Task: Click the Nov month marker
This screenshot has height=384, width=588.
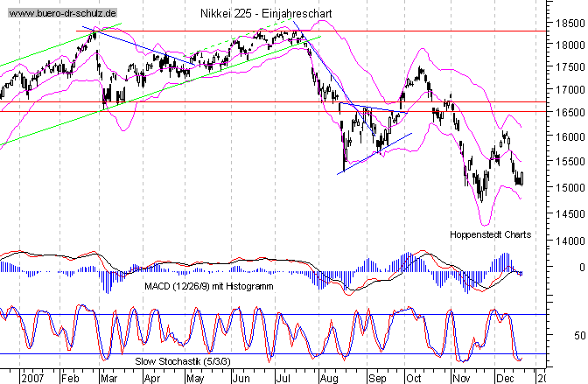Action: click(x=458, y=379)
